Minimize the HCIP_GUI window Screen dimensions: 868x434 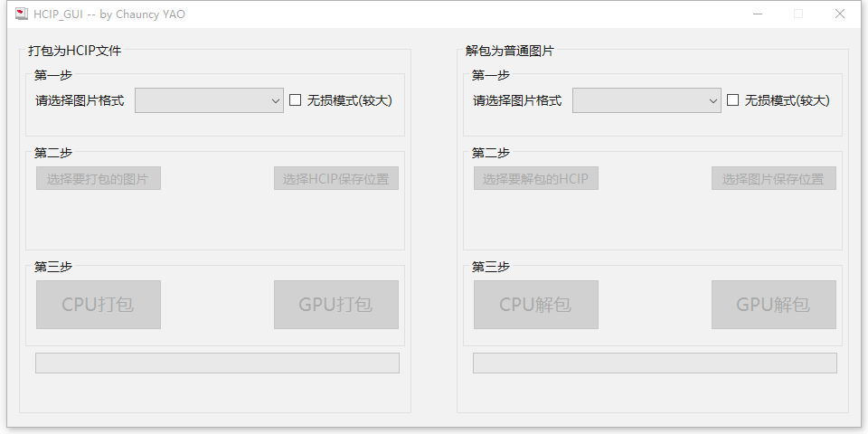(758, 14)
